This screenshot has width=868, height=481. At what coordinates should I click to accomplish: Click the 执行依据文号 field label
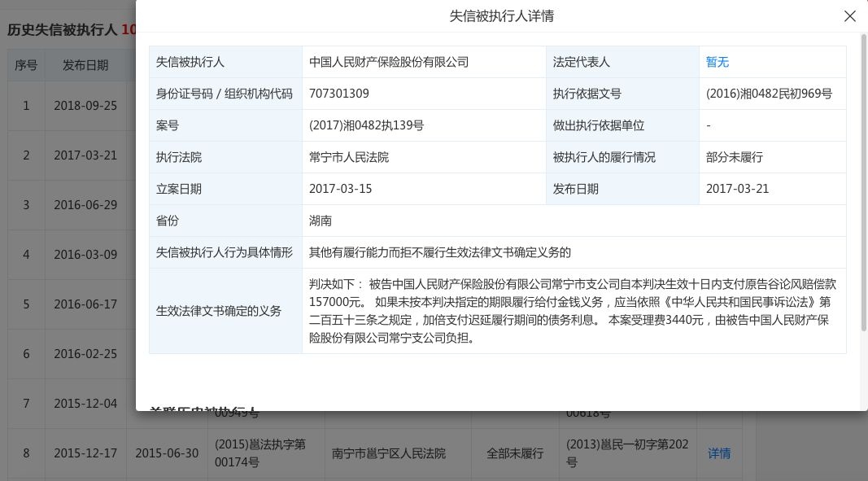click(587, 94)
